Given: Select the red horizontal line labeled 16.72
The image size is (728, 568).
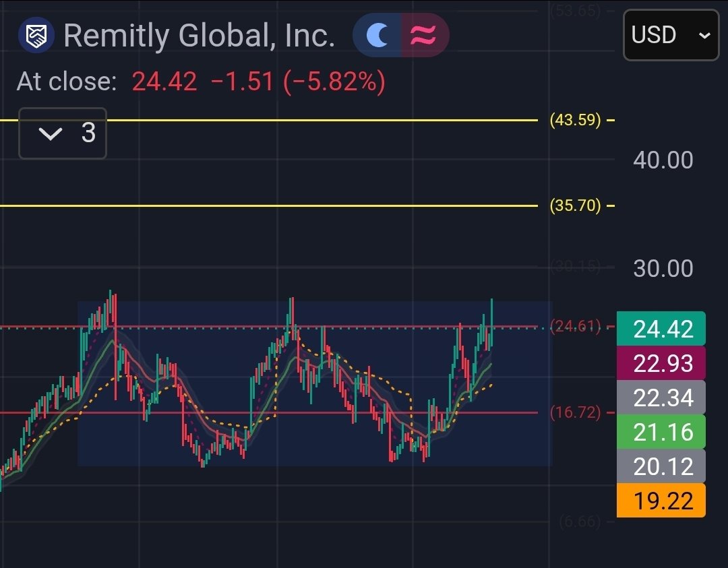Looking at the screenshot, I should click(x=269, y=412).
